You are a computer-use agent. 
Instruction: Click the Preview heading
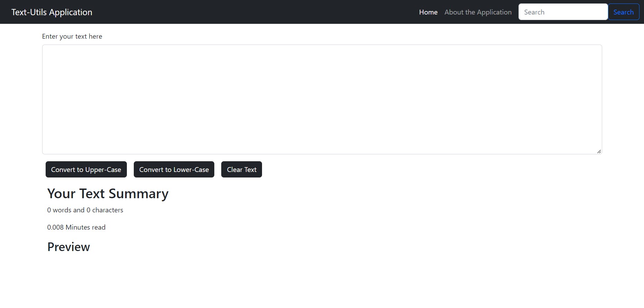[68, 247]
